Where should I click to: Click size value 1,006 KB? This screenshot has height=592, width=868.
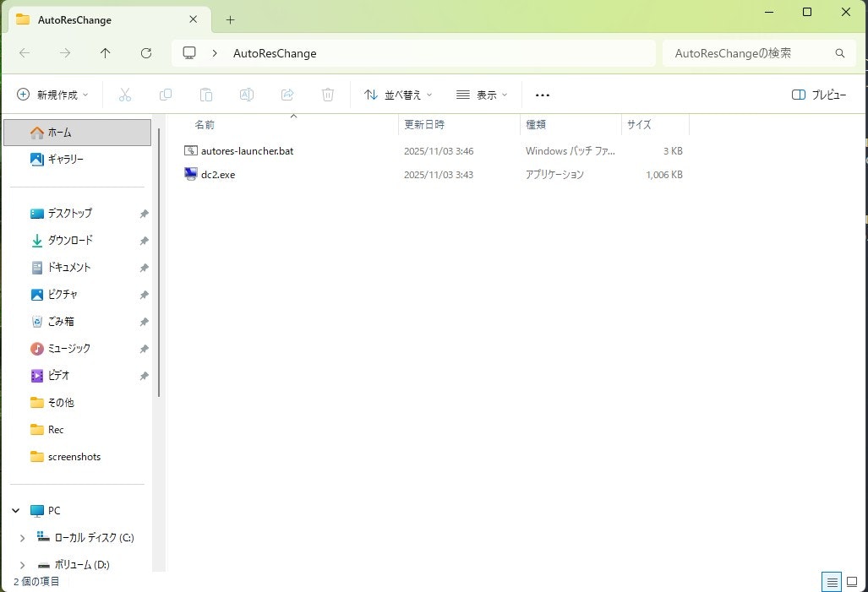pos(663,175)
